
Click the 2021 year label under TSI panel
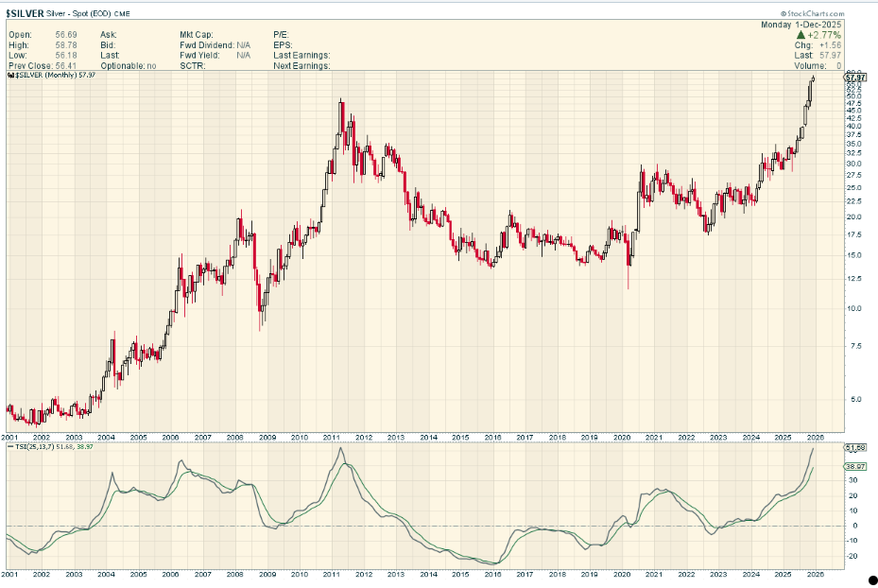(x=653, y=574)
